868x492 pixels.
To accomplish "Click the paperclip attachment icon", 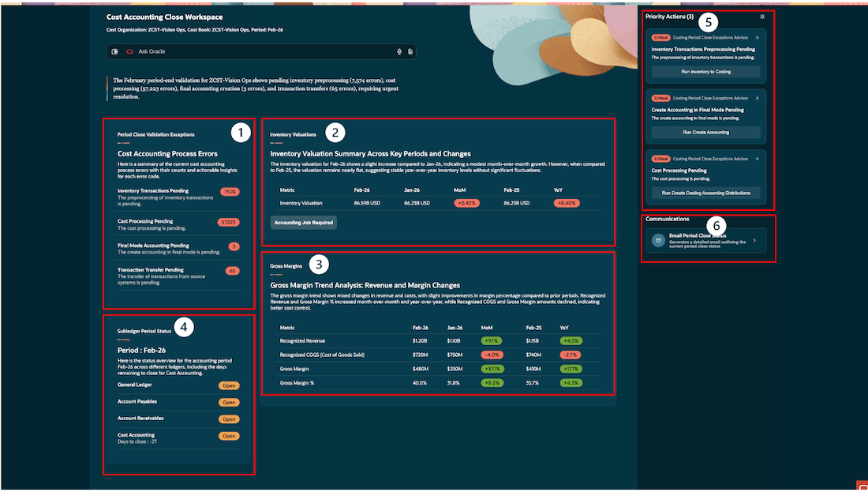I will [x=410, y=51].
